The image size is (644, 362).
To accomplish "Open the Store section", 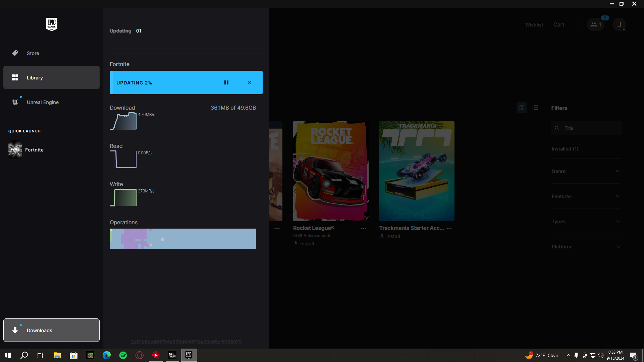I will (33, 53).
